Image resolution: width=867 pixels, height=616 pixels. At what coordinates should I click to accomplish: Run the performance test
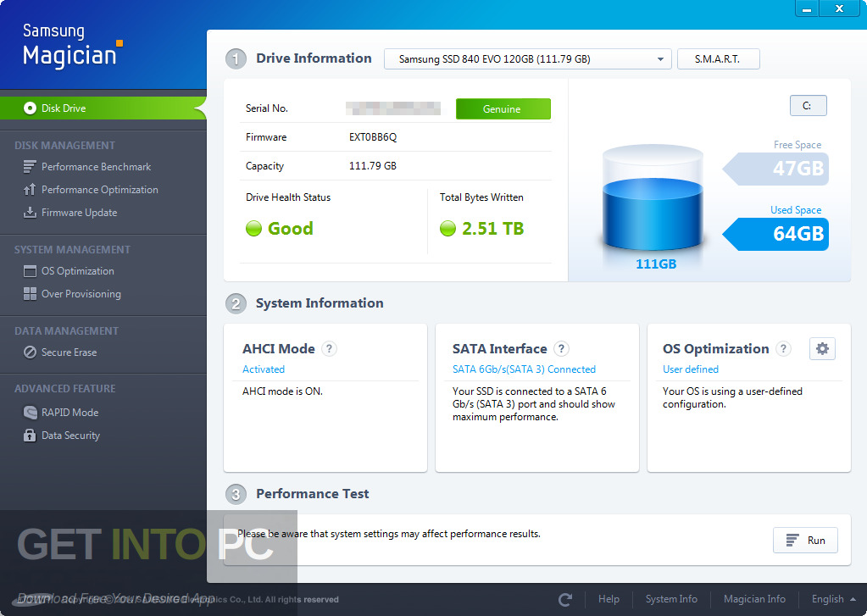[805, 541]
